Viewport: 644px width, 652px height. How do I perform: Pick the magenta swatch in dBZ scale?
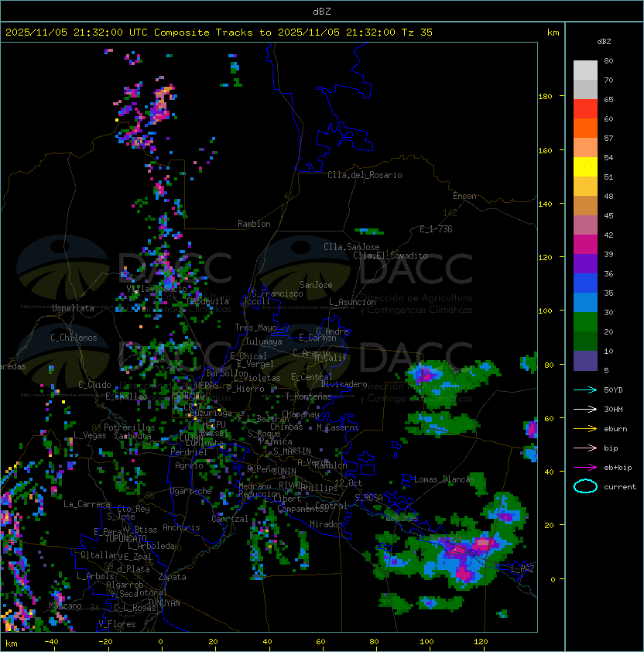[x=585, y=245]
